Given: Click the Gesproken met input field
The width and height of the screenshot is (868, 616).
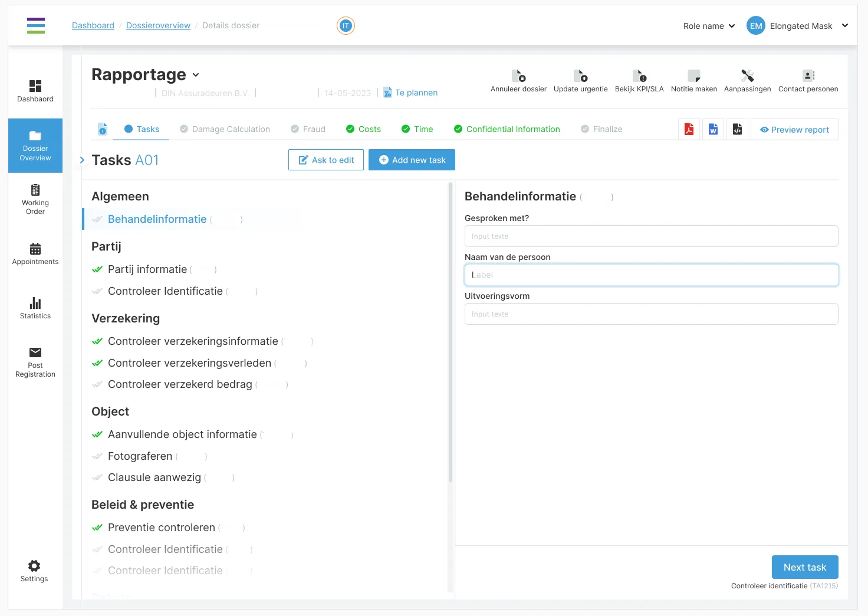Looking at the screenshot, I should coord(651,236).
